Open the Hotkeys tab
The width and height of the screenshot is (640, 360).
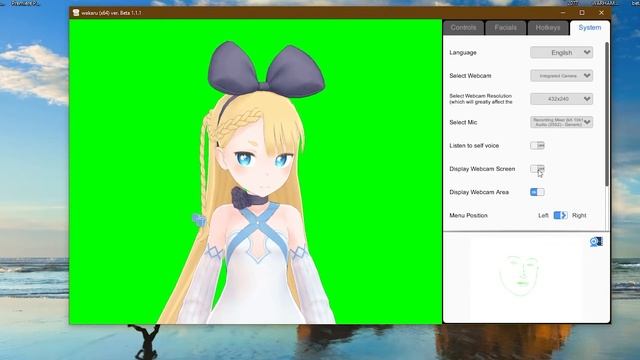tap(548, 28)
